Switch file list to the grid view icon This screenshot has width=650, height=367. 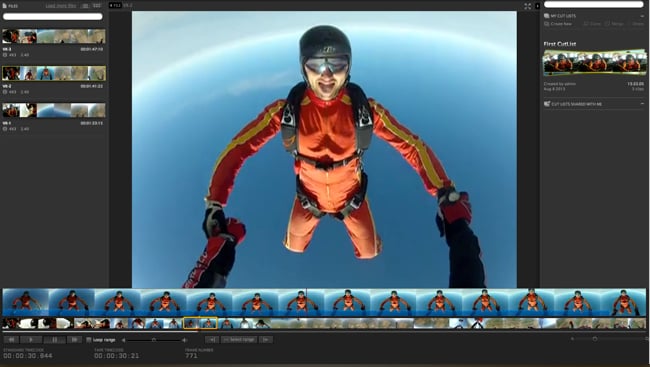[x=97, y=6]
